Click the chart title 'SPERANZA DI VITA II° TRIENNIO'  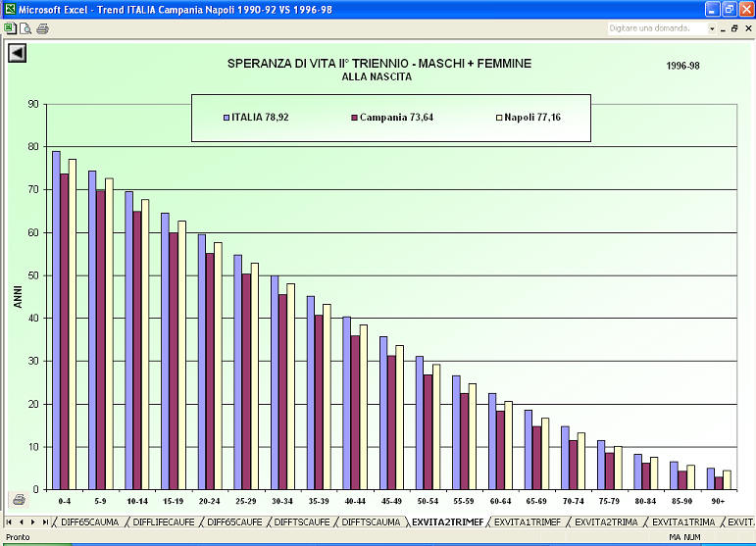pos(379,63)
